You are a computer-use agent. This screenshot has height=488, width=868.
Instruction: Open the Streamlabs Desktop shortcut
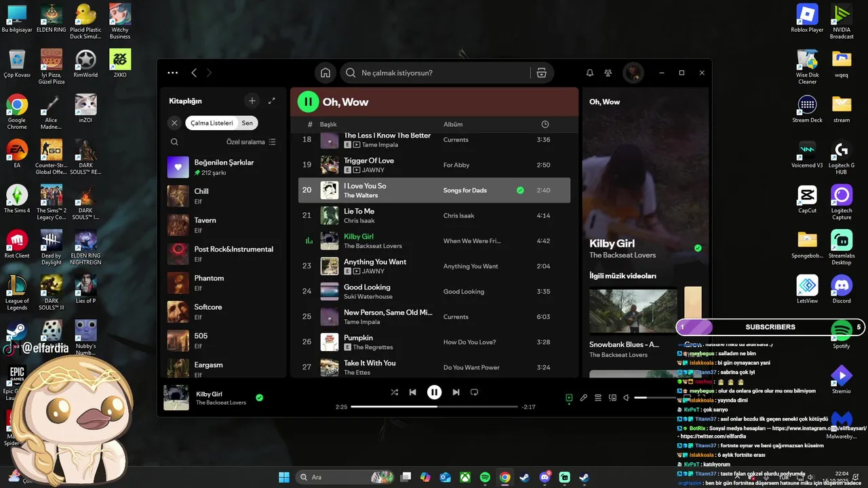coord(842,248)
